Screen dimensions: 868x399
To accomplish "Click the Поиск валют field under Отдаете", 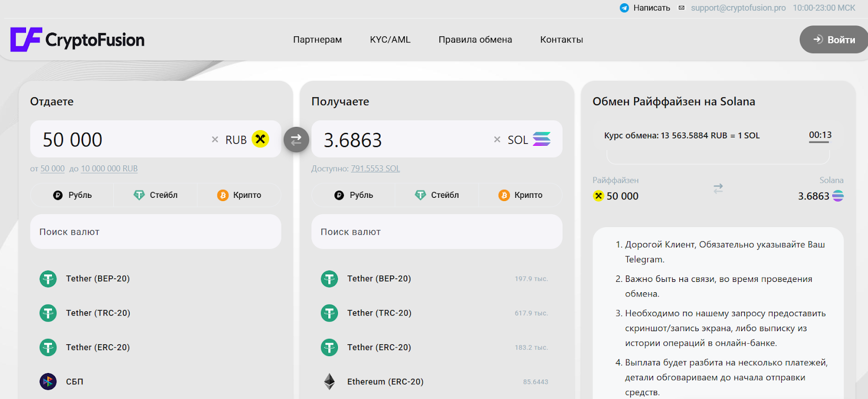I will click(x=156, y=232).
